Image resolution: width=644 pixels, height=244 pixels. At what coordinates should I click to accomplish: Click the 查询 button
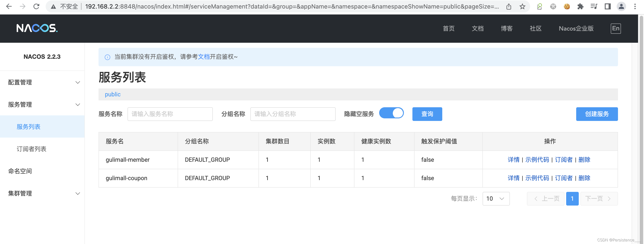coord(427,114)
